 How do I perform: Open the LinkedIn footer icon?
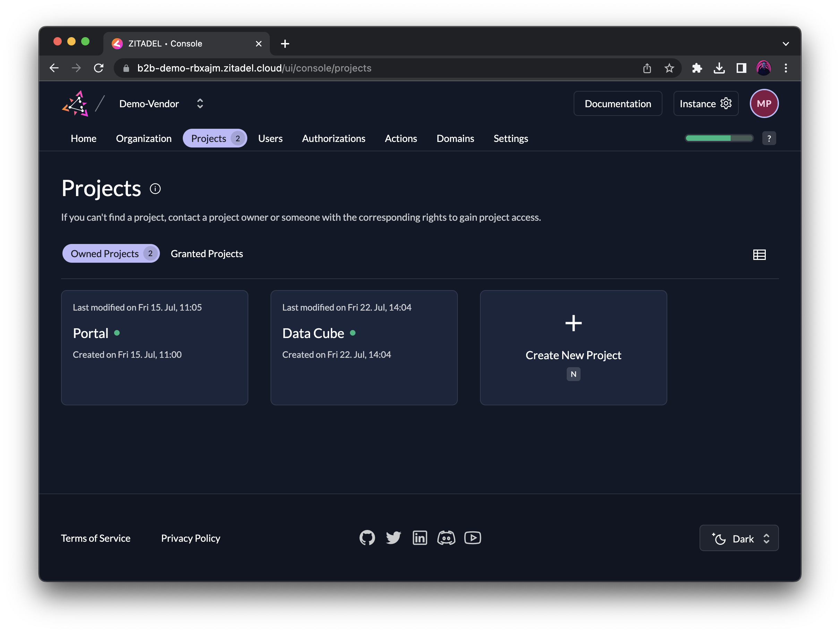click(420, 538)
